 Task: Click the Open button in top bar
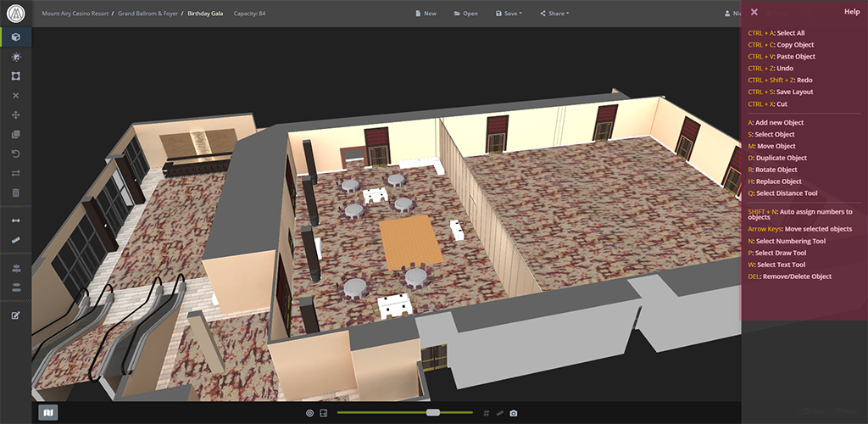[465, 14]
